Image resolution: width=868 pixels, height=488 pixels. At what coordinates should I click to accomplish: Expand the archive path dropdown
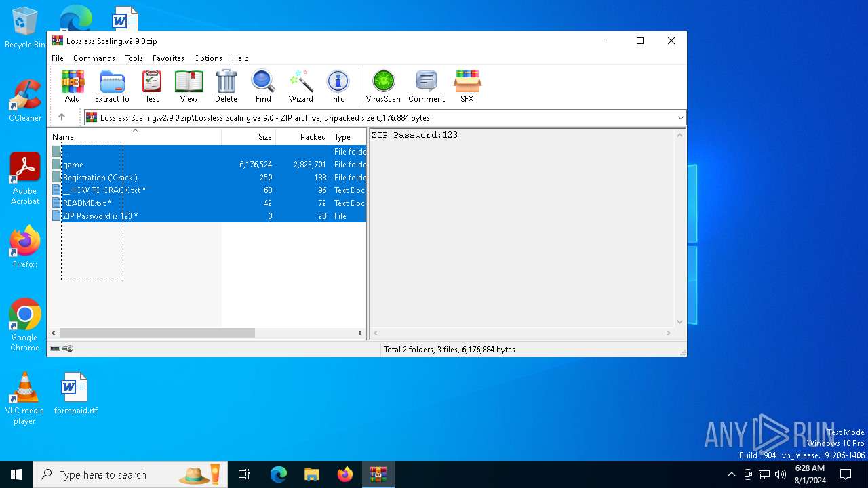(x=680, y=118)
